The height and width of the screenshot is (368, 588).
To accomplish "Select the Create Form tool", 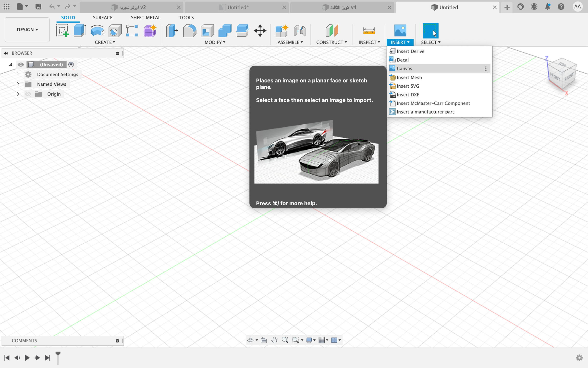I will (150, 31).
